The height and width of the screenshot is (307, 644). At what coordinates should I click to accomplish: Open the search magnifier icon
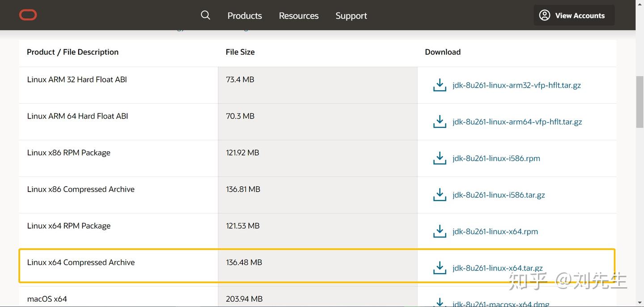pyautogui.click(x=205, y=15)
